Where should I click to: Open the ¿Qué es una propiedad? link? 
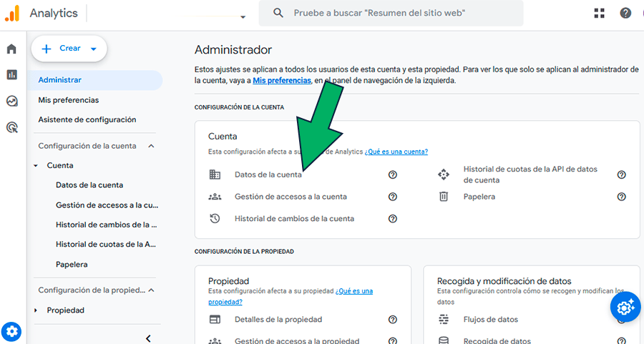(x=291, y=296)
